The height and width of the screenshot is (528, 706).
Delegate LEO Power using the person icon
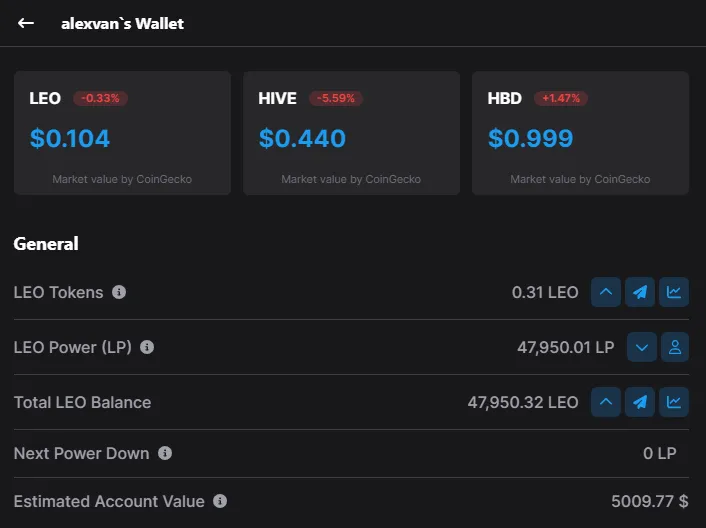pos(675,347)
